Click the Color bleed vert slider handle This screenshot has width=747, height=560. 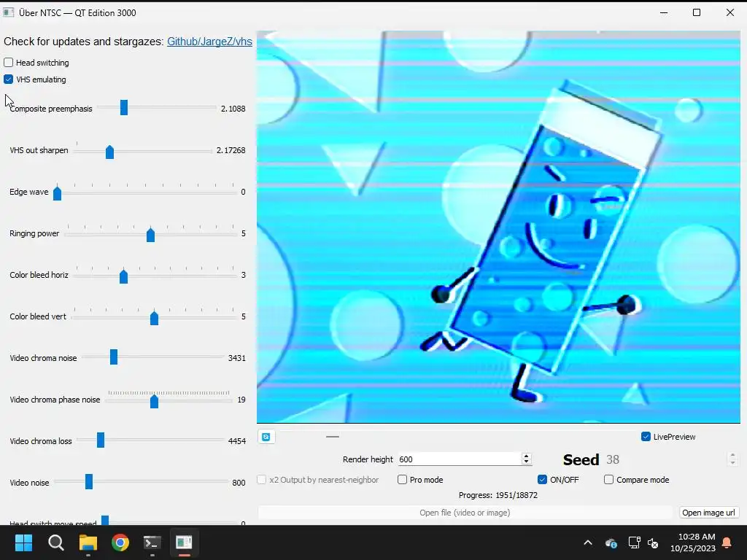[x=154, y=318]
